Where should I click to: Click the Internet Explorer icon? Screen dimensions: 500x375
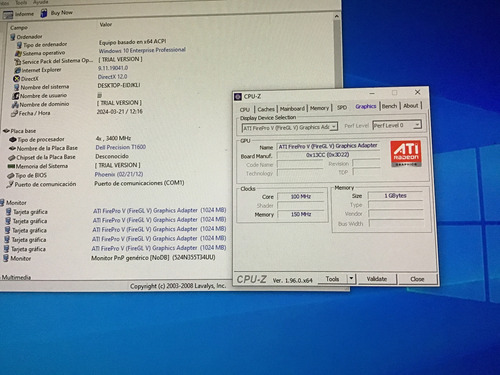[x=17, y=70]
